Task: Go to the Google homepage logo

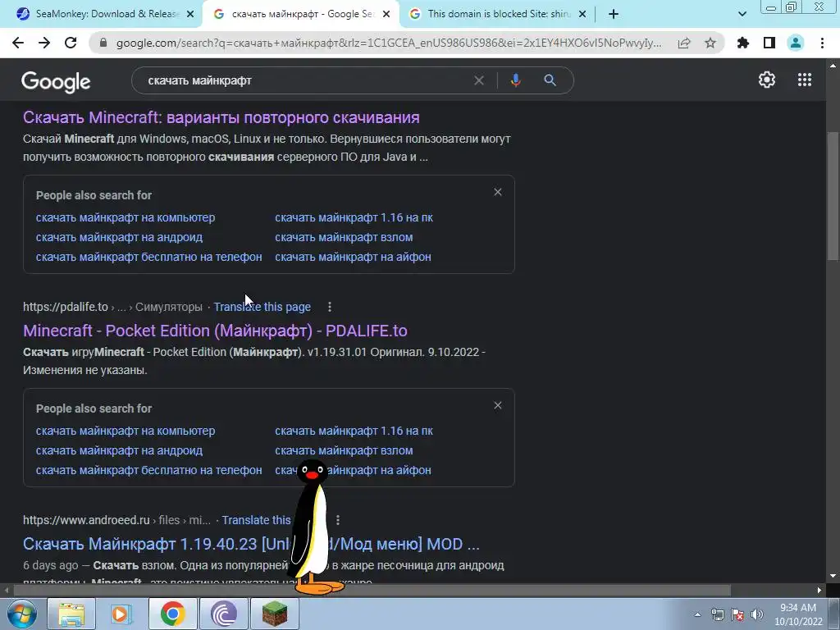Action: (x=56, y=82)
